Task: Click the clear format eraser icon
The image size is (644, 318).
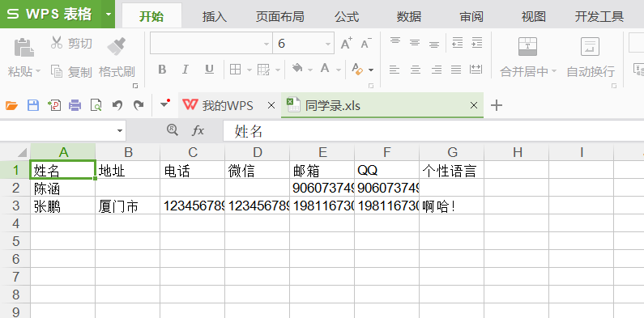Action: pos(358,70)
